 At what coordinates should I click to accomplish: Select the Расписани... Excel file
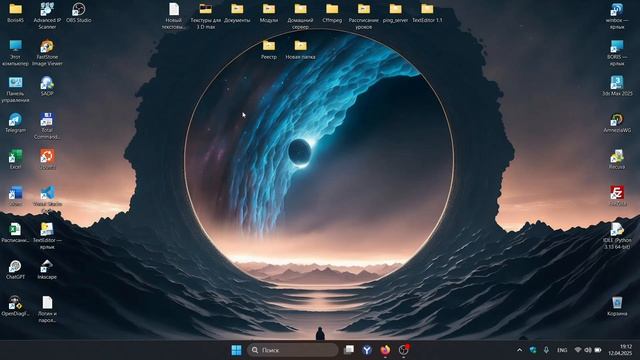point(16,233)
